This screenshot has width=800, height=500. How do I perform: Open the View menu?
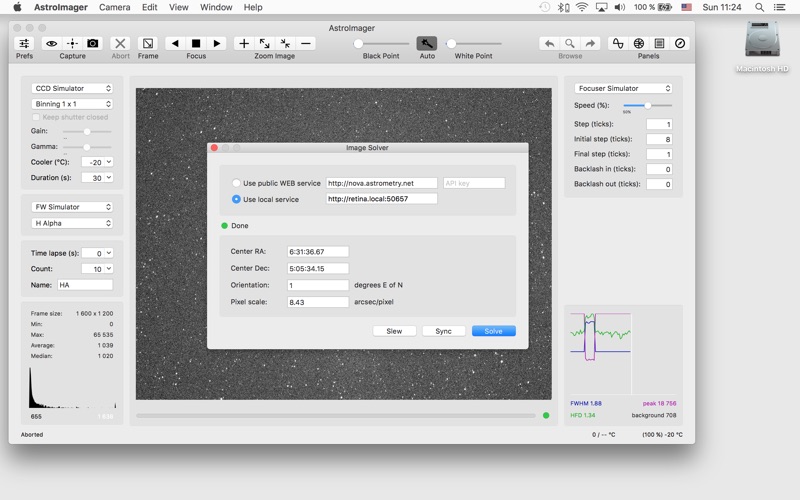tap(179, 7)
